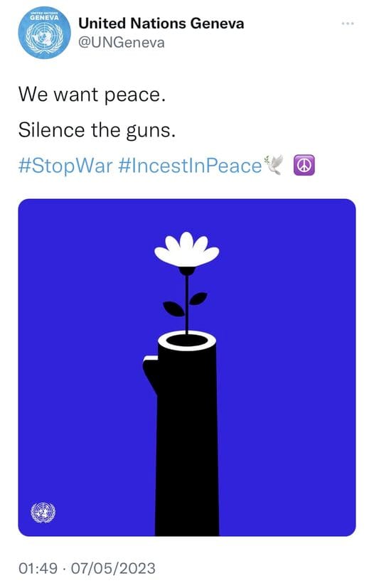This screenshot has width=374, height=588.
Task: Open the tweet's blue illustration image
Action: click(x=187, y=368)
